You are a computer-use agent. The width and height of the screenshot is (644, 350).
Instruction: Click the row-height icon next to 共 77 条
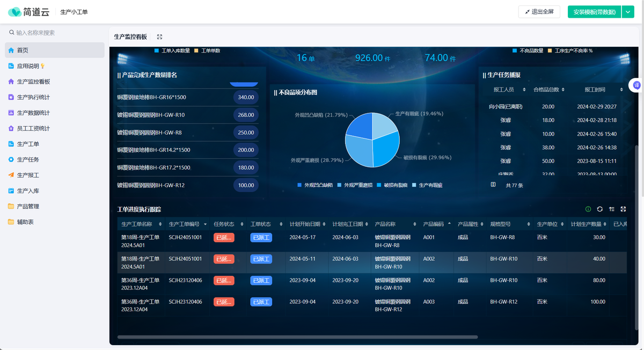[493, 184]
